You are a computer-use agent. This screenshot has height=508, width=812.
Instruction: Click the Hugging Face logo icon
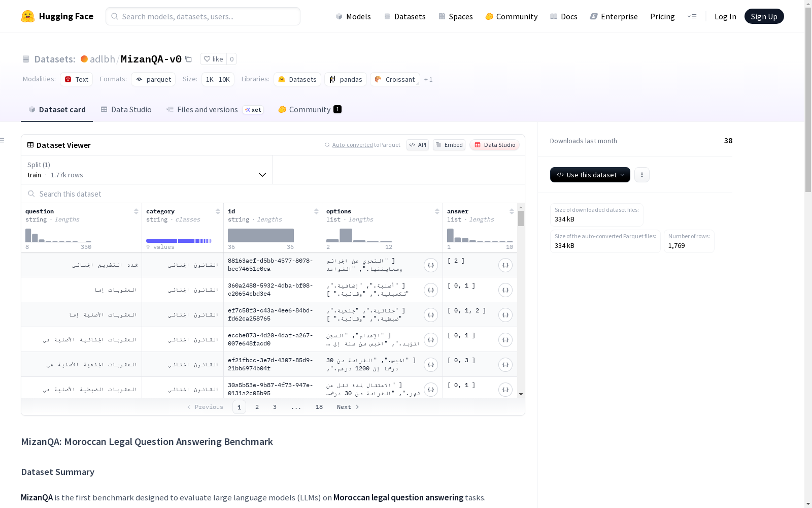pyautogui.click(x=28, y=16)
